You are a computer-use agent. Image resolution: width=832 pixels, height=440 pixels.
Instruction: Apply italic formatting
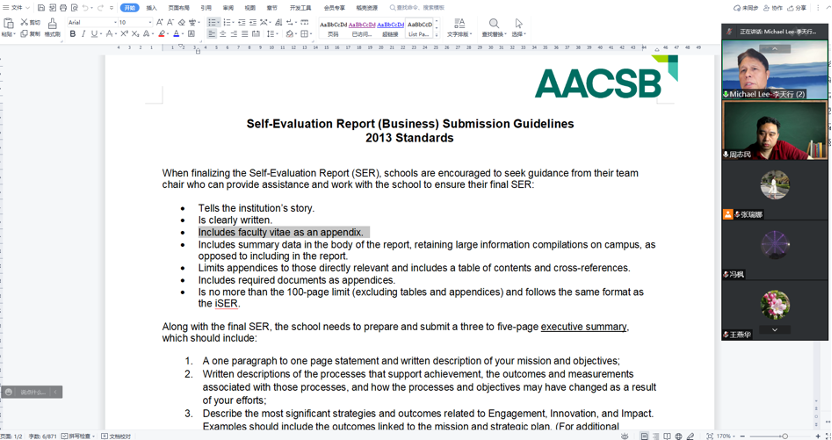[x=83, y=34]
